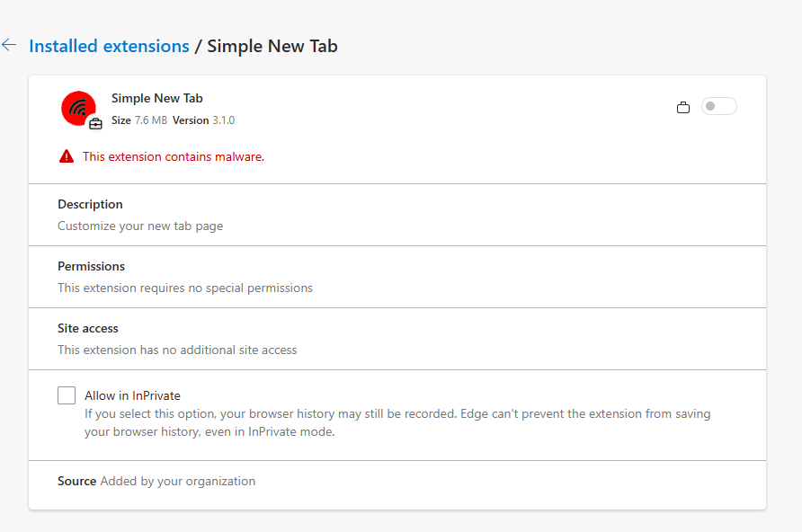Image resolution: width=802 pixels, height=532 pixels.
Task: Click the Version 3.1.0 label
Action: [203, 120]
